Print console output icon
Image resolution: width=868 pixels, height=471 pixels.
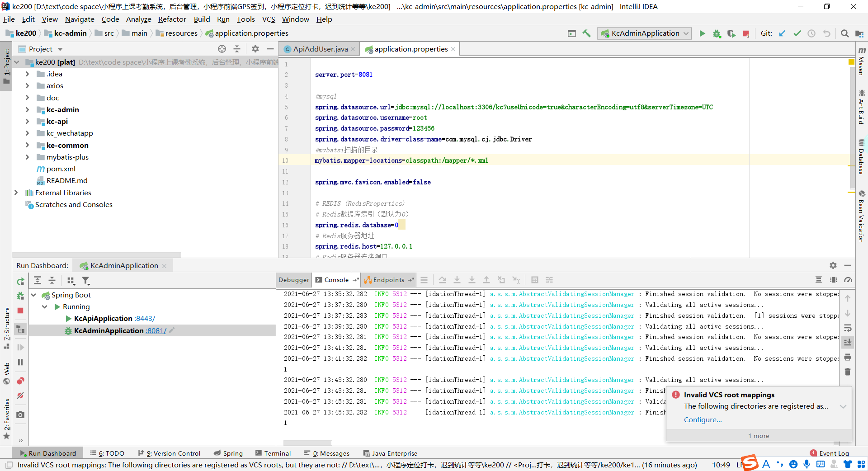pos(848,357)
